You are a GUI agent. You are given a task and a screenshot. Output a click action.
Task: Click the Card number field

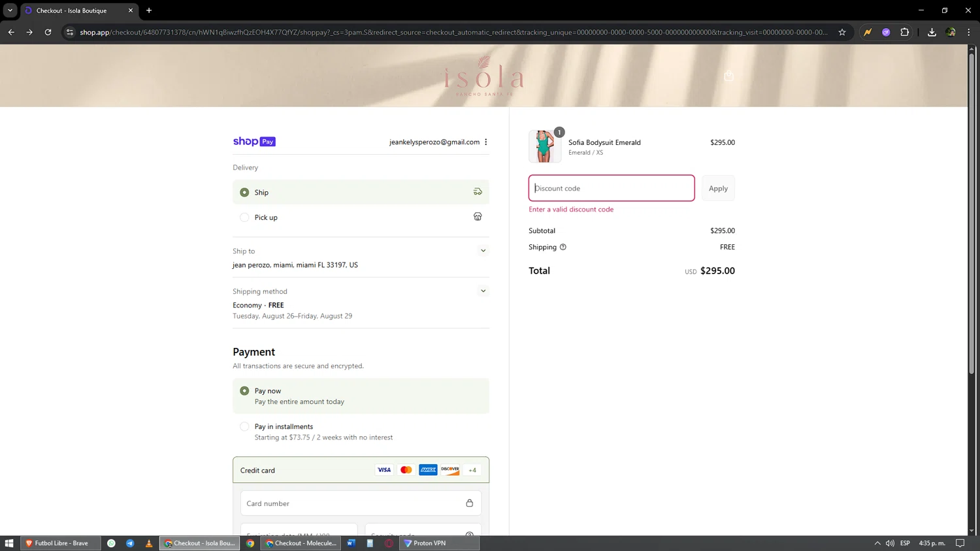(x=361, y=503)
